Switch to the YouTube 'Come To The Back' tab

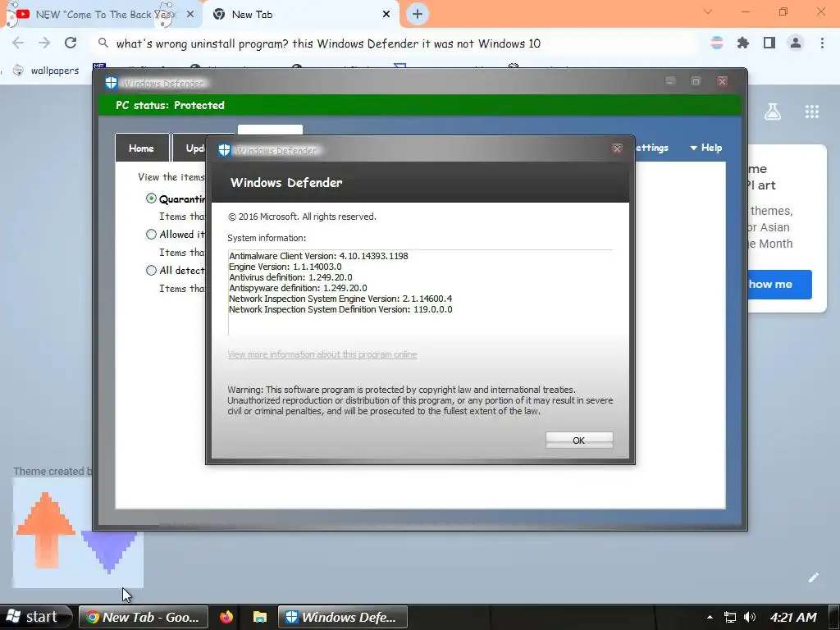tap(100, 15)
